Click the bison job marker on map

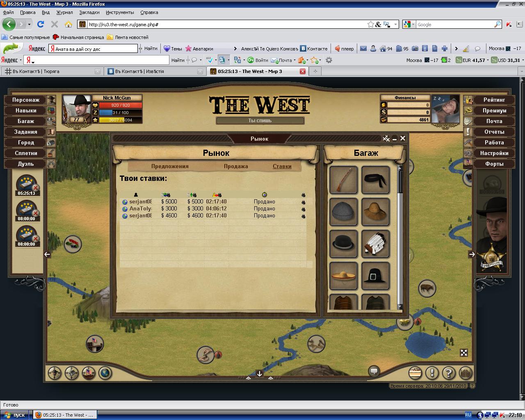tap(427, 288)
